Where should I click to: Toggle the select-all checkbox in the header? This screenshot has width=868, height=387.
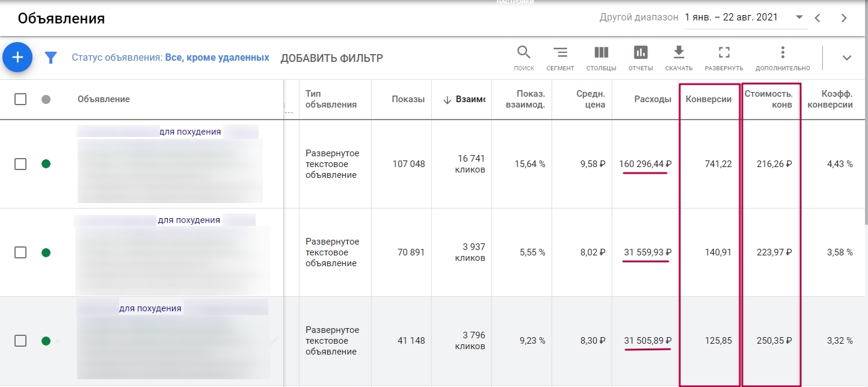point(20,99)
